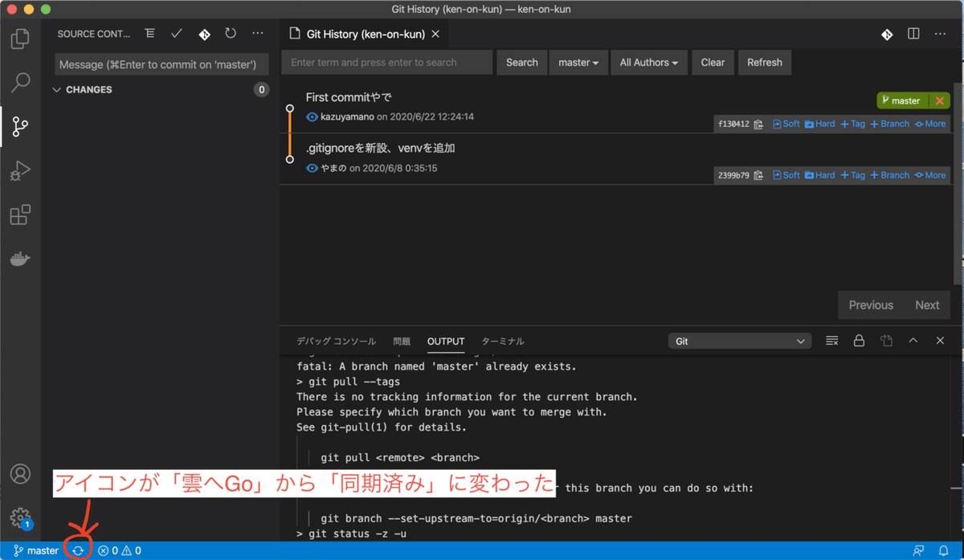This screenshot has width=964, height=560.
Task: Hard reset to commit f130412
Action: (820, 124)
